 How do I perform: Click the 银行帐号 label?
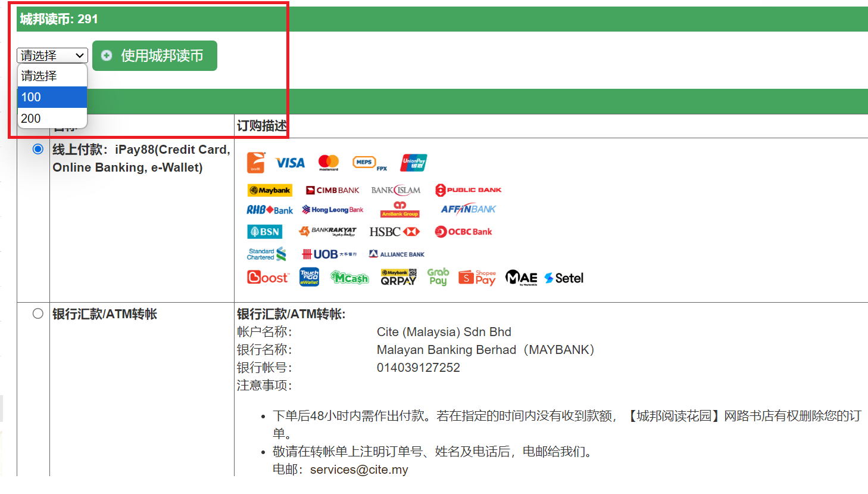[264, 368]
